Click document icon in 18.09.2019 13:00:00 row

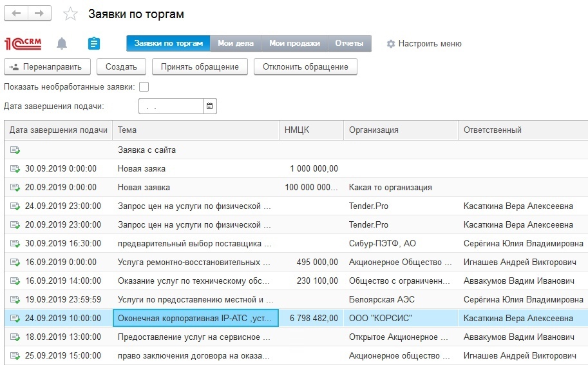(x=15, y=337)
